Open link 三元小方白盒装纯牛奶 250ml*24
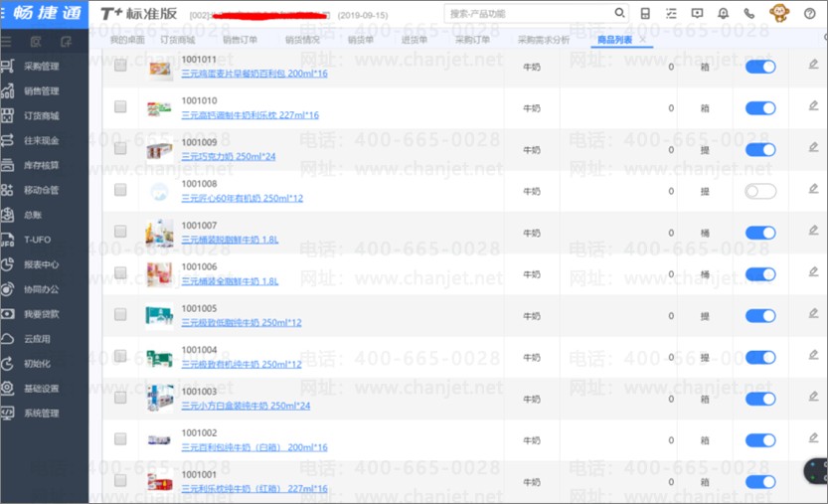This screenshot has width=828, height=504. tap(246, 406)
